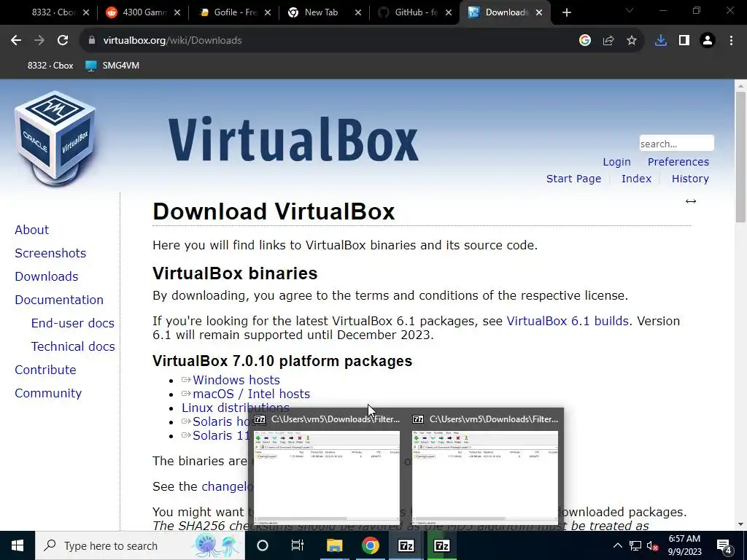Open a new browser tab
Viewport: 747px width, 560px height.
(566, 12)
